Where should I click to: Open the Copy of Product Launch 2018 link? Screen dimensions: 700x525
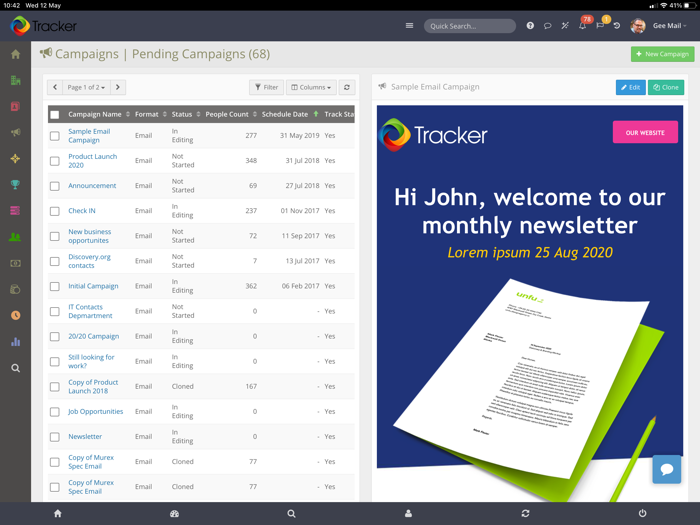(93, 386)
